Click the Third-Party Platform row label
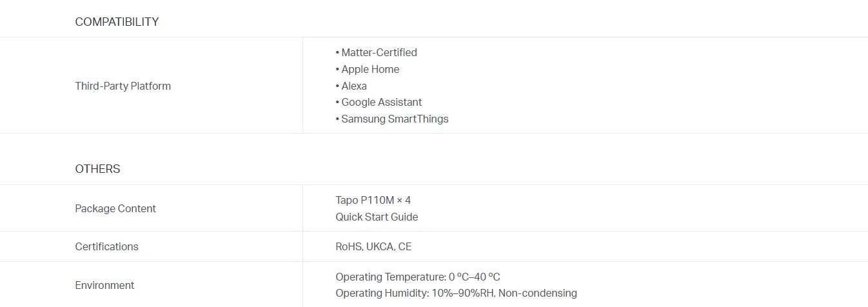Screen dimensions: 868x307 click(x=123, y=86)
